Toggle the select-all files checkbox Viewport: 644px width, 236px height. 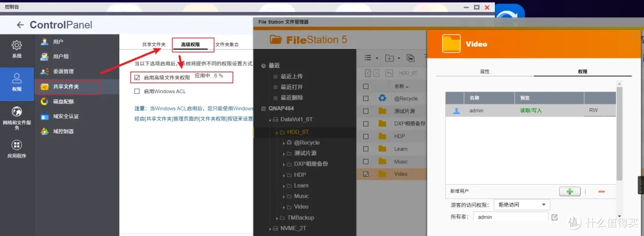366,87
